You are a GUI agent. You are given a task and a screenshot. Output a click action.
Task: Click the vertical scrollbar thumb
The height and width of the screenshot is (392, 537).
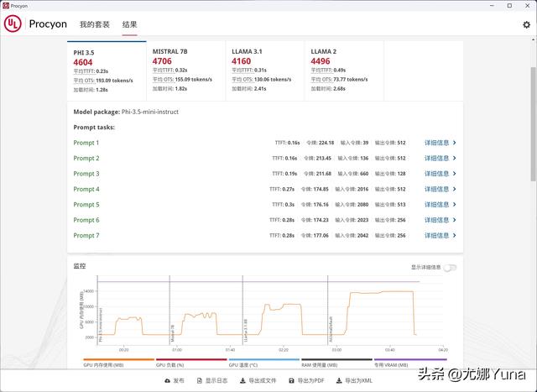[534, 123]
